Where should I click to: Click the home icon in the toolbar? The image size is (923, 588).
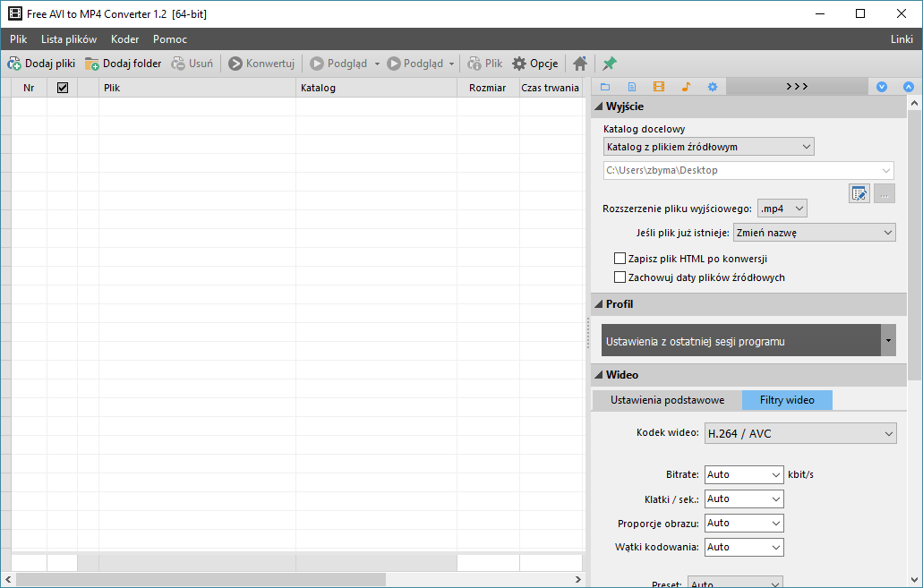click(580, 64)
